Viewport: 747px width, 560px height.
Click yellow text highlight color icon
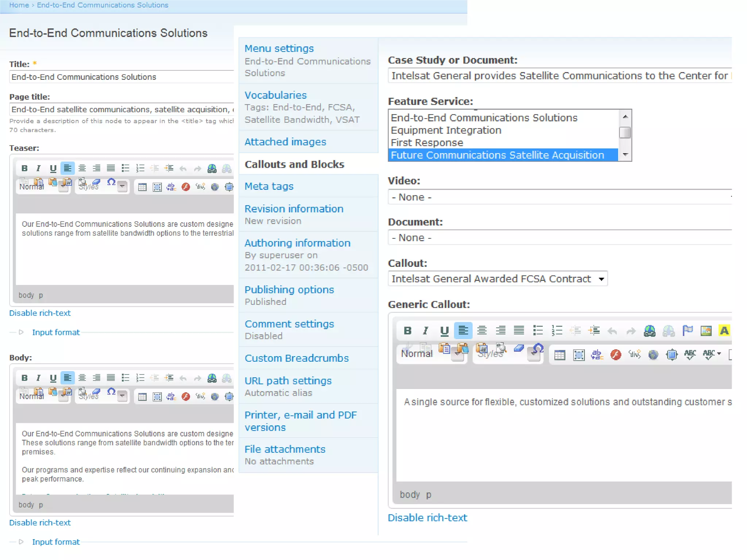click(x=724, y=331)
